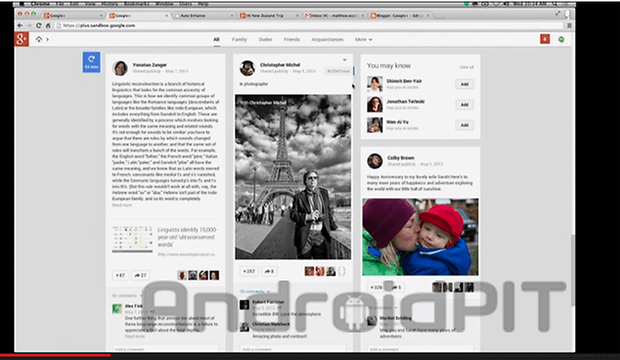This screenshot has height=360, width=620.
Task: Select the Friends circle tab
Action: tap(291, 40)
